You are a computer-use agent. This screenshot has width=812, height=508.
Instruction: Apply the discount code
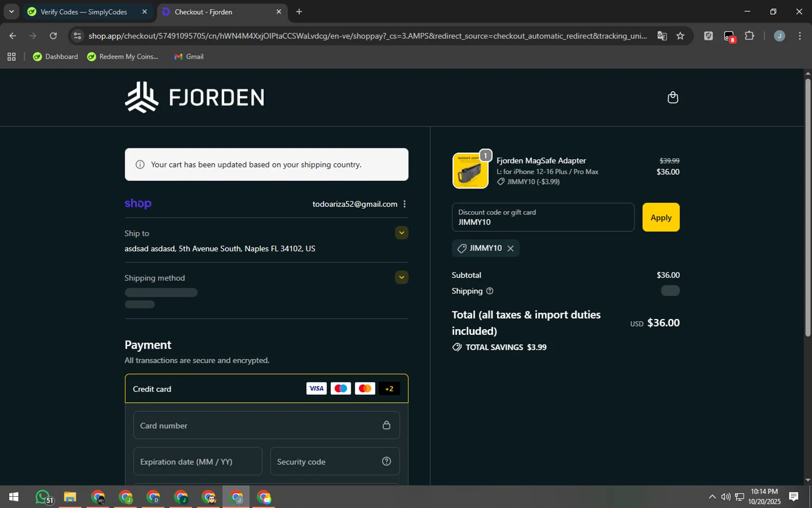pyautogui.click(x=661, y=217)
